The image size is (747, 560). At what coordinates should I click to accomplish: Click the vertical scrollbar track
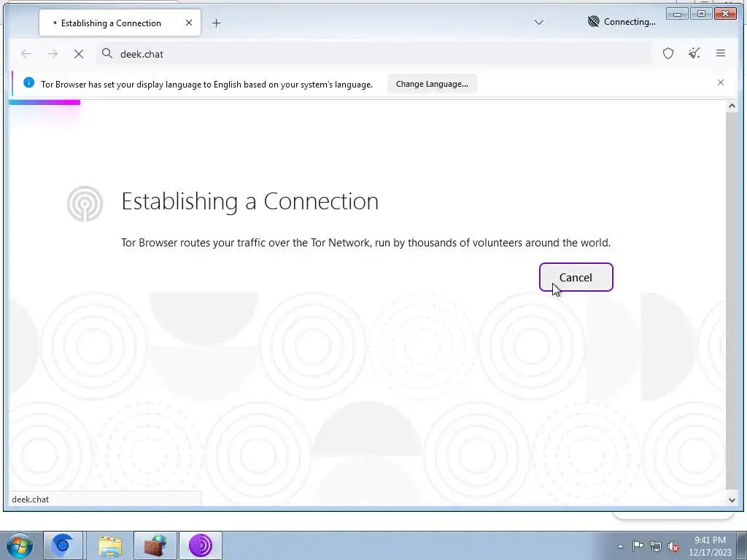[732, 300]
